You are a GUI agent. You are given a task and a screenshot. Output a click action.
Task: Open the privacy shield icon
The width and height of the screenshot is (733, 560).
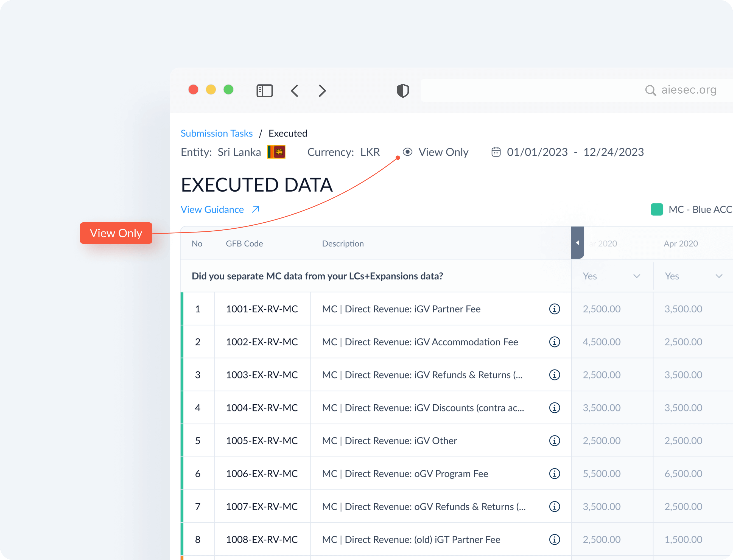coord(403,91)
